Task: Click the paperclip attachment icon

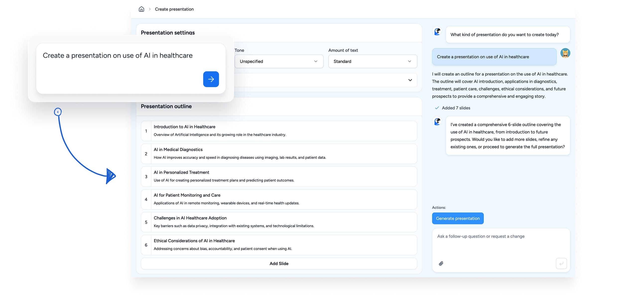Action: pyautogui.click(x=441, y=263)
